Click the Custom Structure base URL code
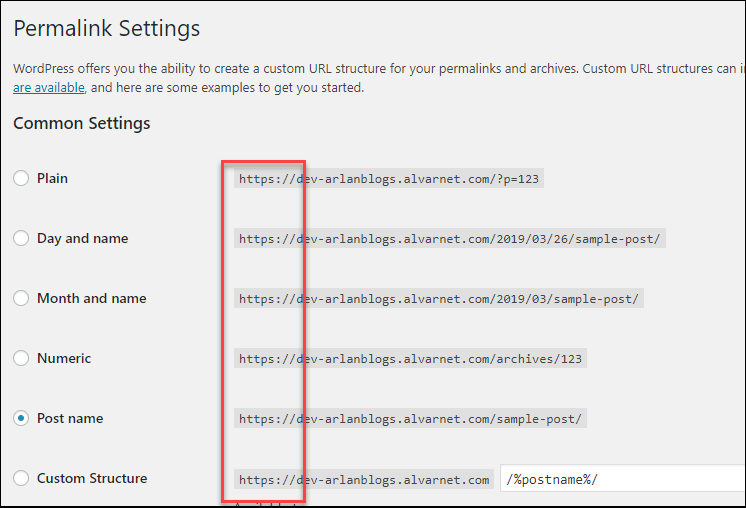The height and width of the screenshot is (508, 746). click(364, 479)
